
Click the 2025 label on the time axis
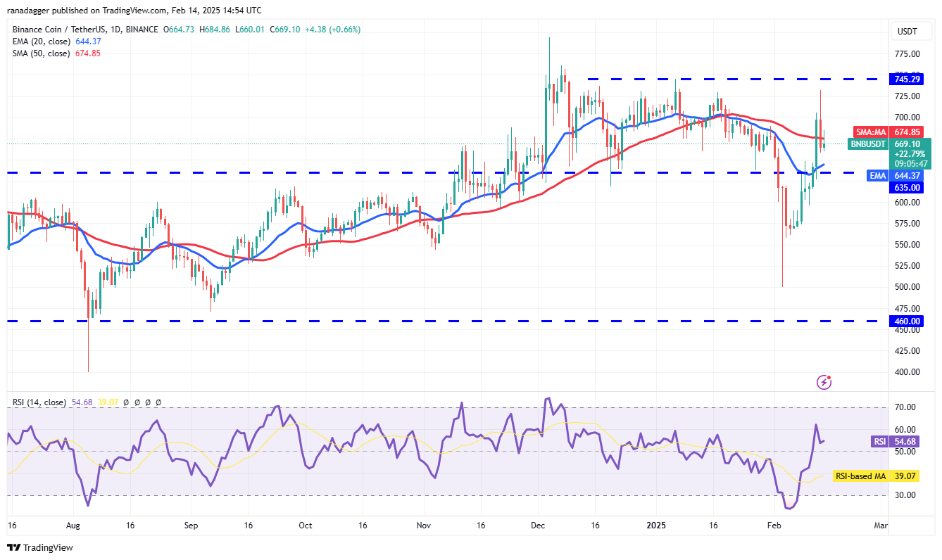pos(658,525)
